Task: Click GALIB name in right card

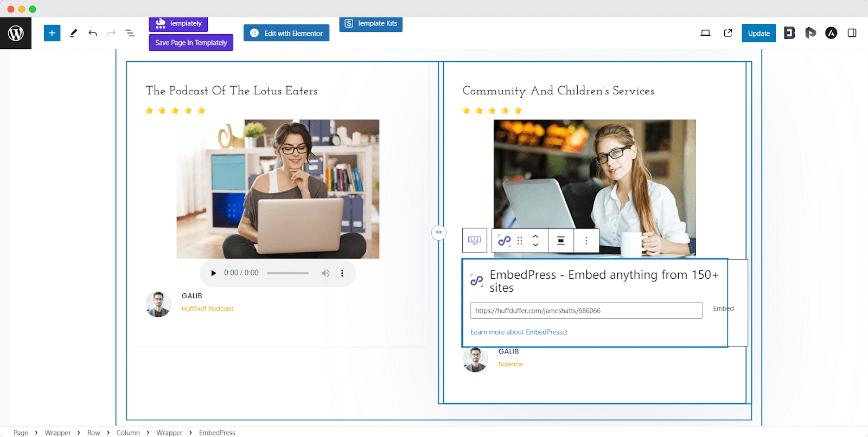Action: (x=509, y=351)
